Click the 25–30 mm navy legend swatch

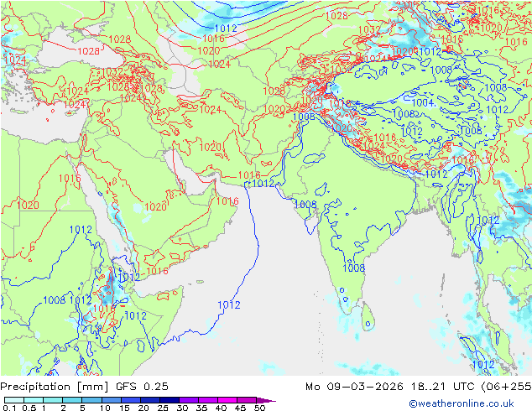[x=170, y=400]
